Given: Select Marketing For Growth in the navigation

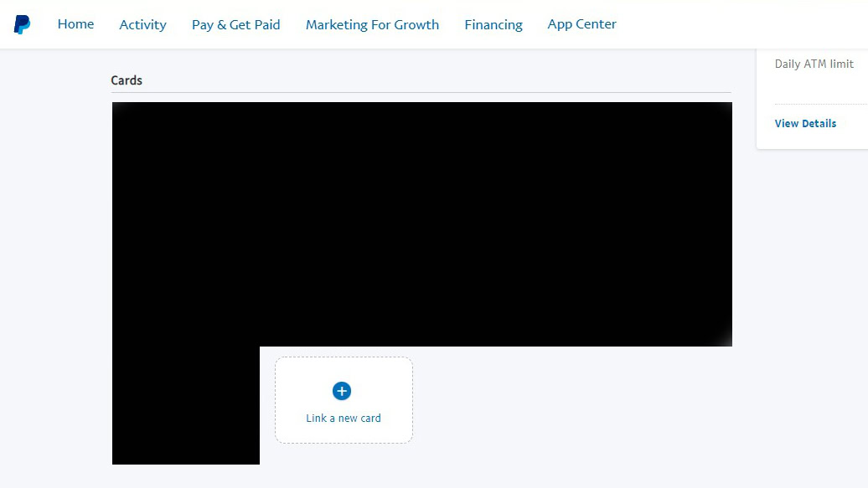Looking at the screenshot, I should tap(372, 25).
